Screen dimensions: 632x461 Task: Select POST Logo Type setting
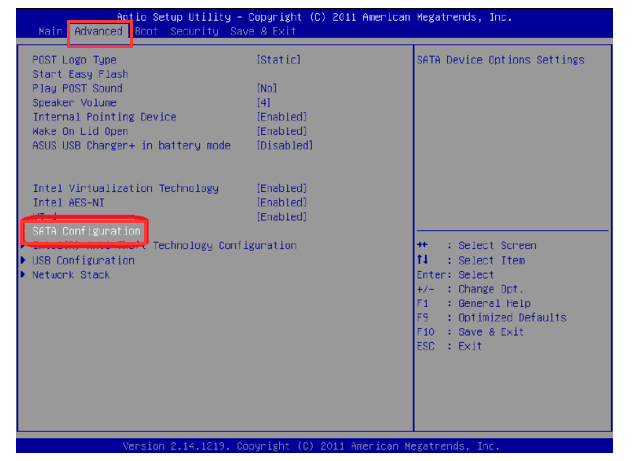(75, 60)
